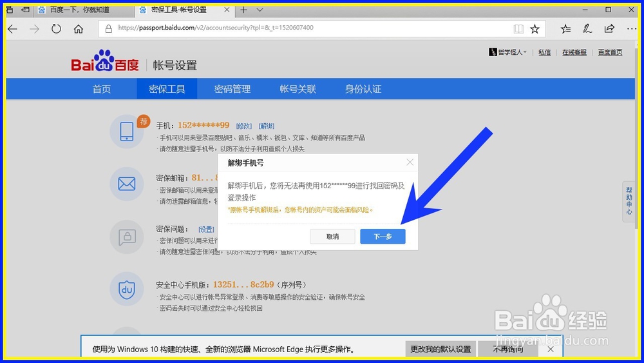Go to 百度首页 link
Screen dimensions: 644x363
coord(610,52)
